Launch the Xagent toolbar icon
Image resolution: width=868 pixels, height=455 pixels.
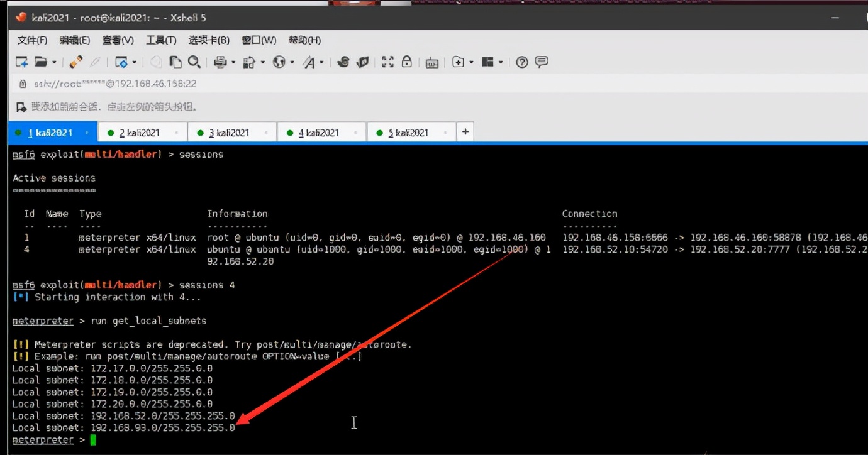tap(362, 62)
